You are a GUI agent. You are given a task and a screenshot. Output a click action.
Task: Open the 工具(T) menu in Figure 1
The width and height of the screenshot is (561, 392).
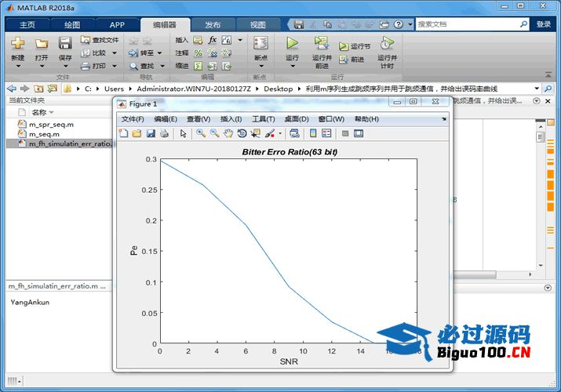click(x=264, y=119)
